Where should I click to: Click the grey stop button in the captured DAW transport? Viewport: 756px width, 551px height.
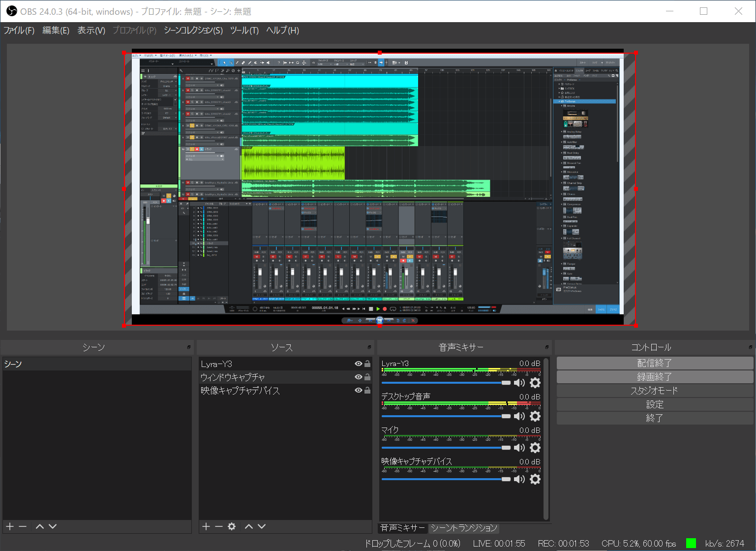click(x=371, y=309)
